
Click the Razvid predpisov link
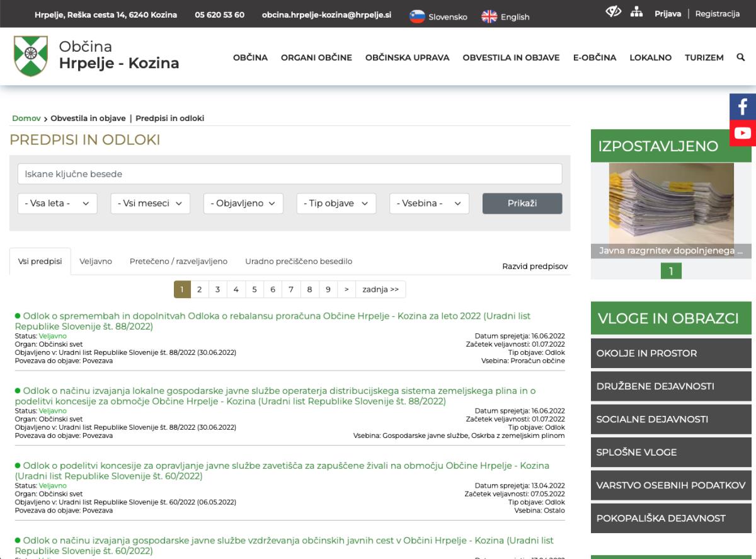click(535, 267)
